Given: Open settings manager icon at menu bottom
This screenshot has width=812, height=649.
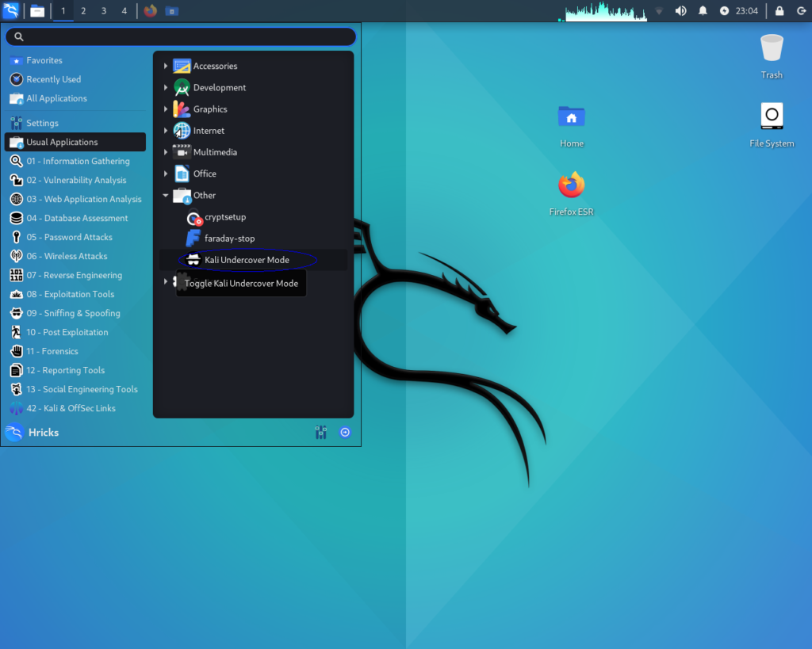Looking at the screenshot, I should click(321, 432).
